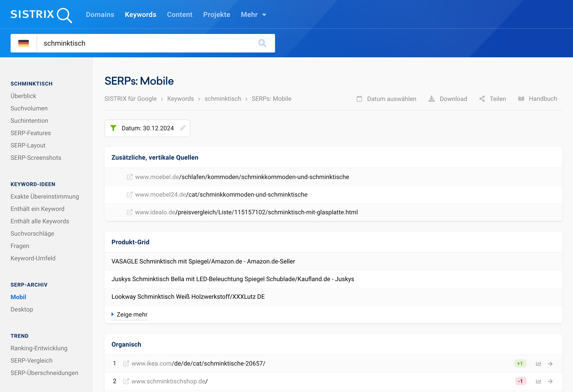The image size is (573, 392).
Task: Open SERP-Layout in the sidebar
Action: [28, 145]
